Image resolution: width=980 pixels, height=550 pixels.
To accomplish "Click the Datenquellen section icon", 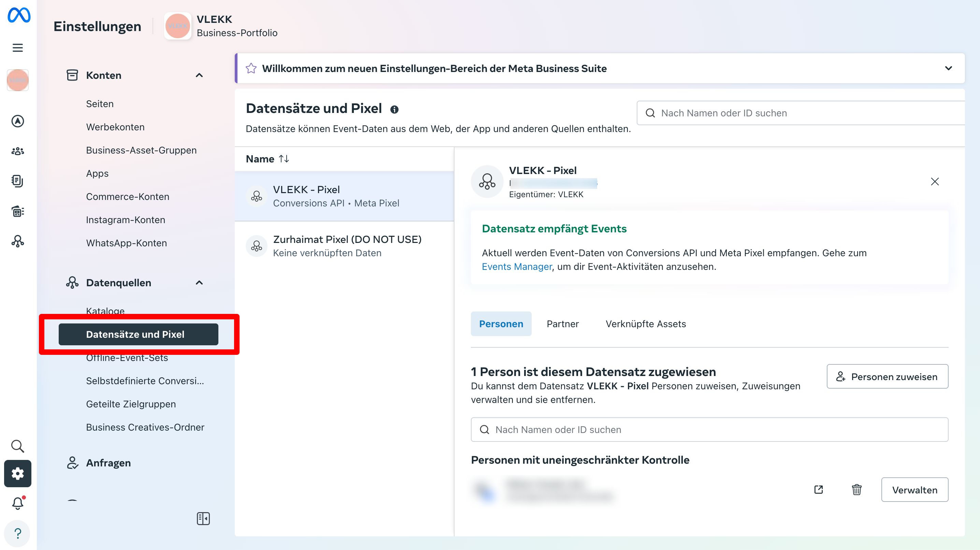I will coord(72,283).
